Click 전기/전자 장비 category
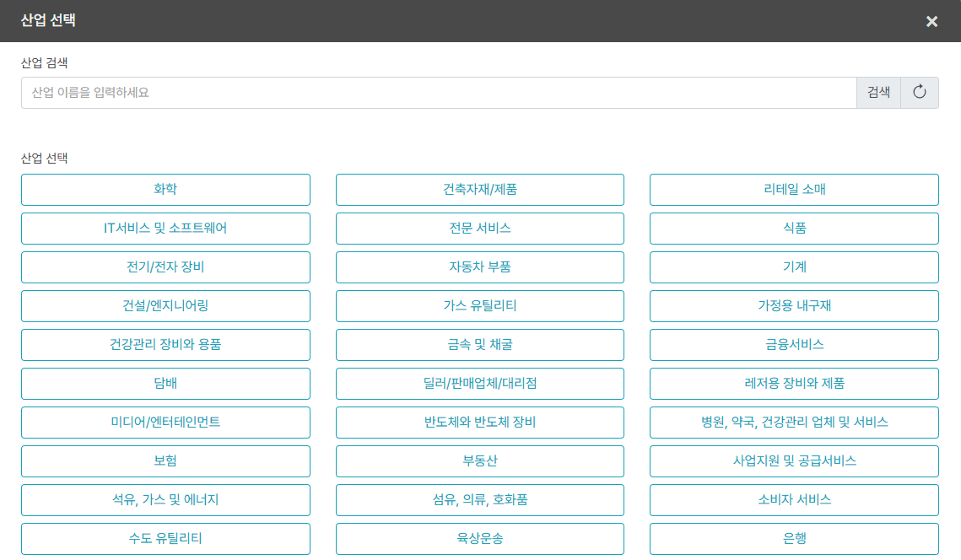The height and width of the screenshot is (560, 961). point(165,267)
